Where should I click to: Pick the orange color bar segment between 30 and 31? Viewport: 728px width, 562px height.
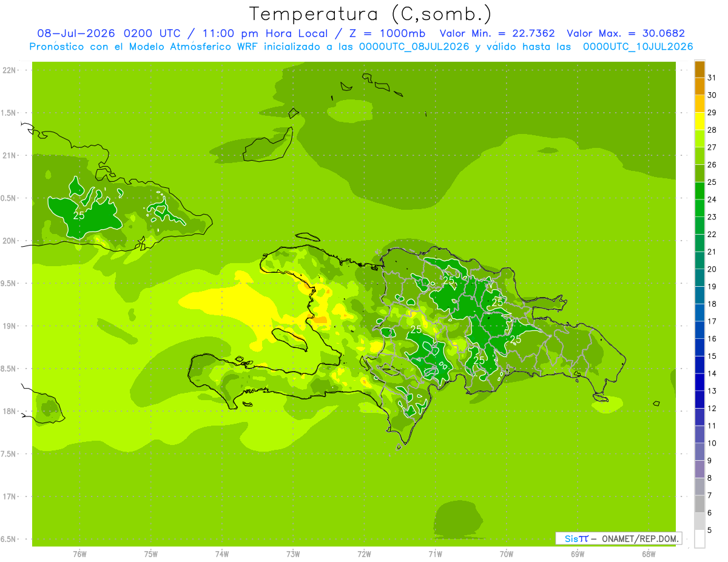point(699,86)
